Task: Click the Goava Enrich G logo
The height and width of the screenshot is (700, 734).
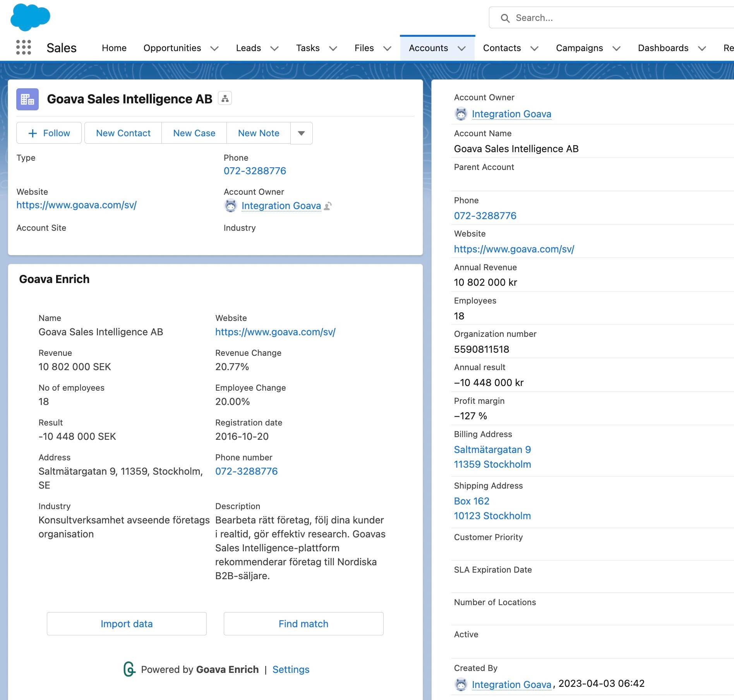Action: click(129, 669)
